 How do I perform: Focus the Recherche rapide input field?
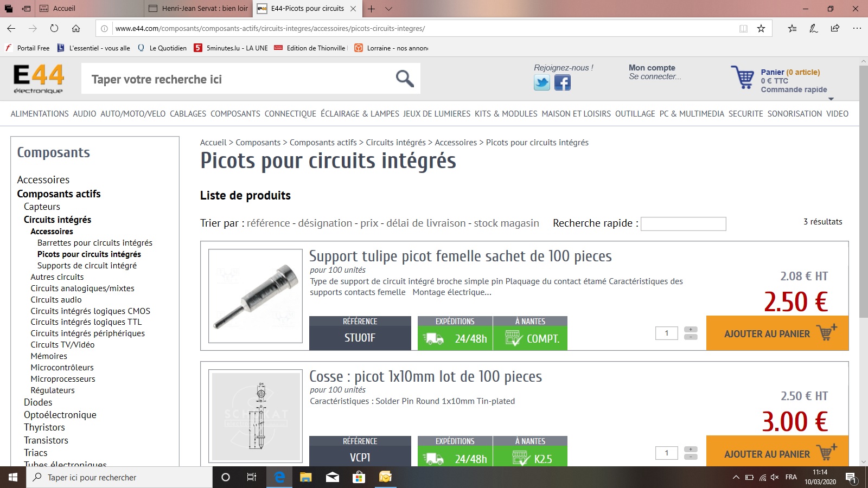[683, 224]
